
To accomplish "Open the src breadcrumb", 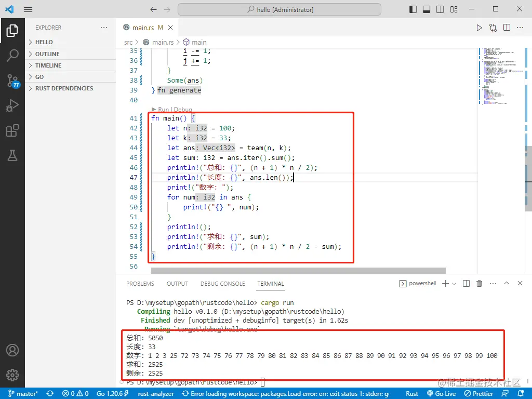I will point(128,42).
